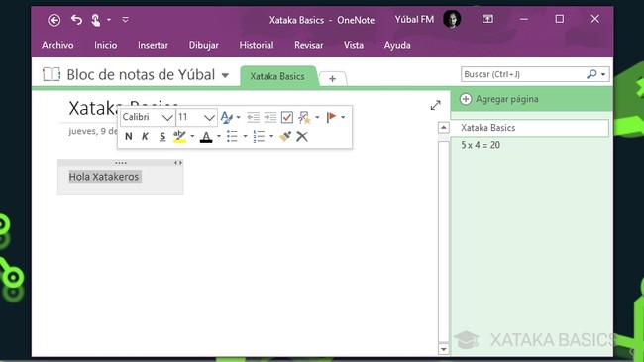Select the Xataka Basics section tab
This screenshot has height=362, width=644.
(277, 76)
